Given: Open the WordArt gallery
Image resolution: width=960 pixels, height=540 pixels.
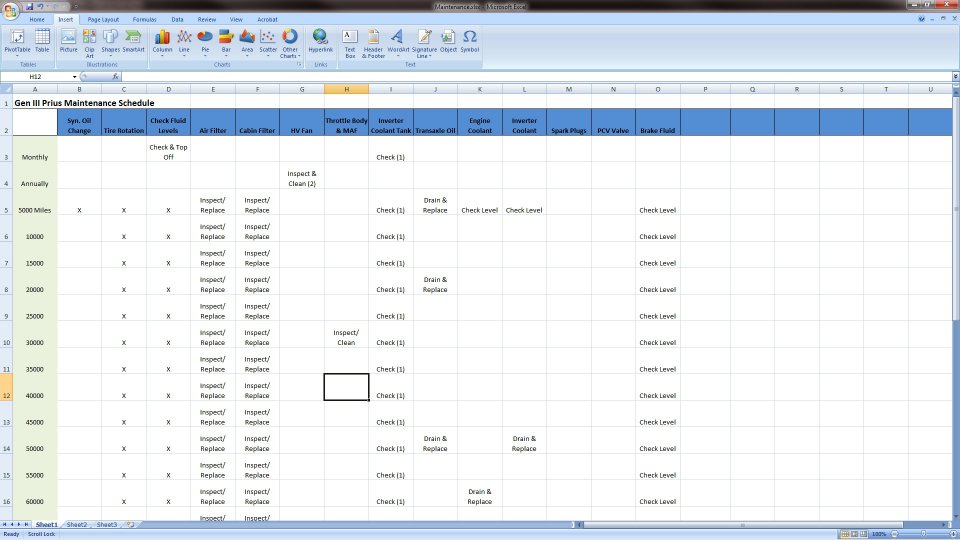Looking at the screenshot, I should coord(398,43).
